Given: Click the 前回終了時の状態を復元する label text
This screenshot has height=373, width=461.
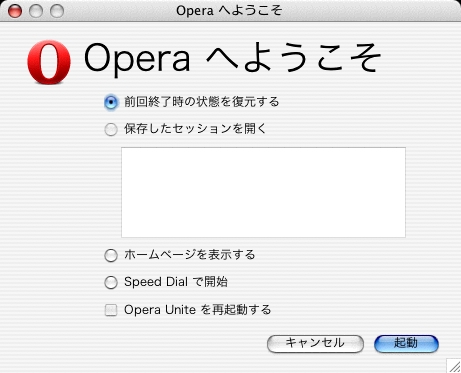Looking at the screenshot, I should click(202, 102).
